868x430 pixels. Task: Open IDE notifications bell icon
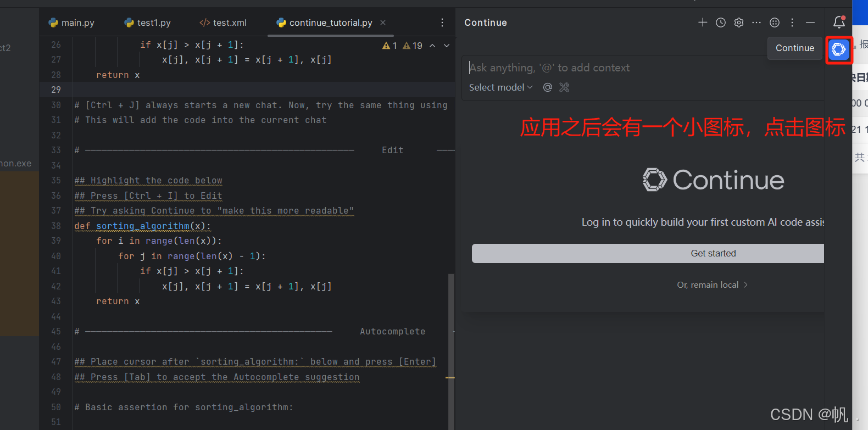pyautogui.click(x=839, y=22)
